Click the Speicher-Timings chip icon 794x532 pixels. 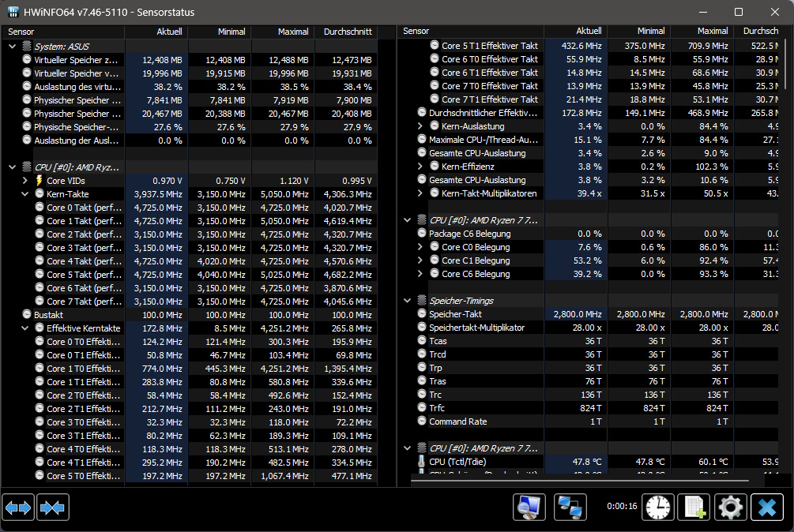click(422, 301)
